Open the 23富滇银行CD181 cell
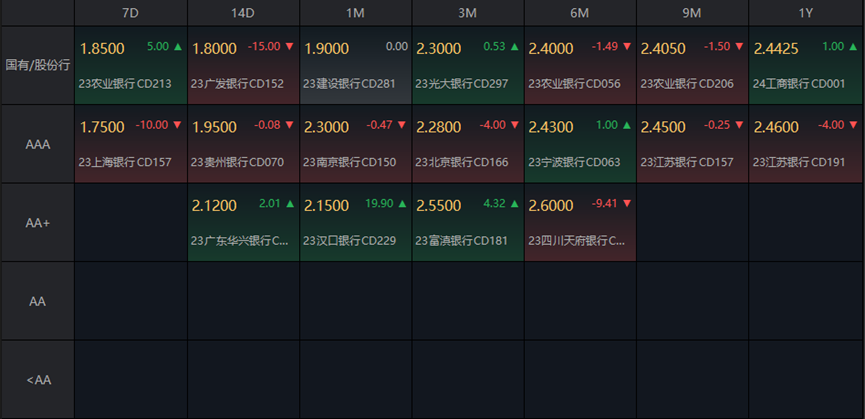This screenshot has width=865, height=419. pos(468,223)
